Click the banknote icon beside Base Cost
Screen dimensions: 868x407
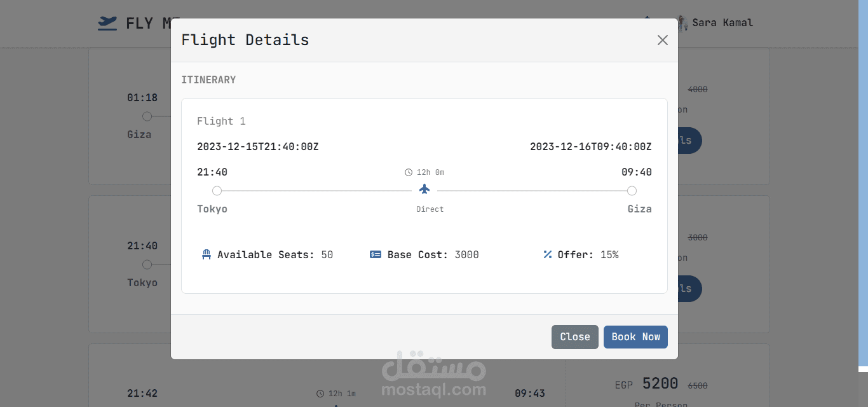(376, 254)
